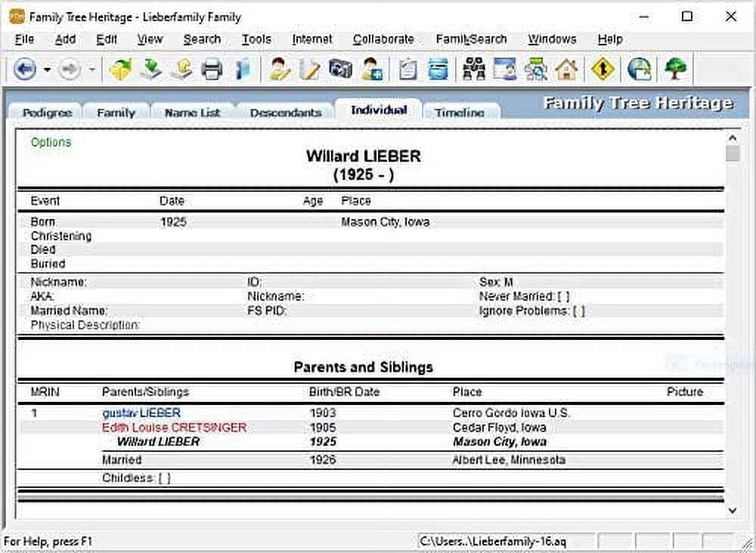The width and height of the screenshot is (756, 553).
Task: Click the binoculars search icon
Action: [x=474, y=70]
